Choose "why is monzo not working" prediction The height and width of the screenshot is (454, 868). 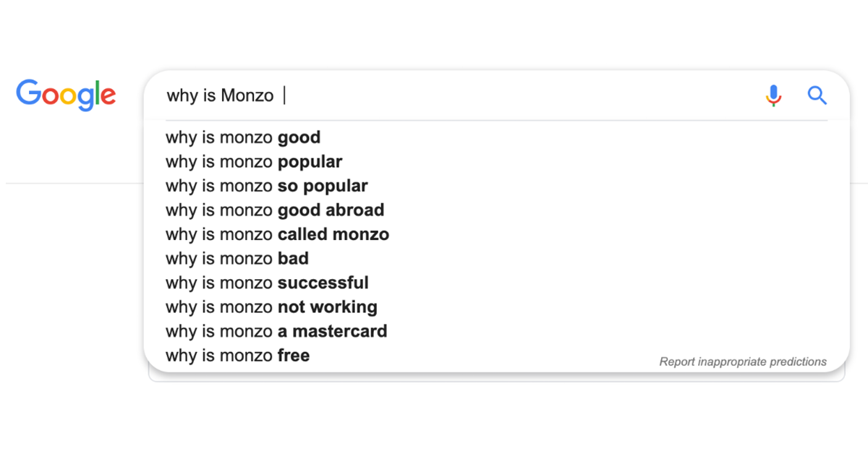coord(272,307)
